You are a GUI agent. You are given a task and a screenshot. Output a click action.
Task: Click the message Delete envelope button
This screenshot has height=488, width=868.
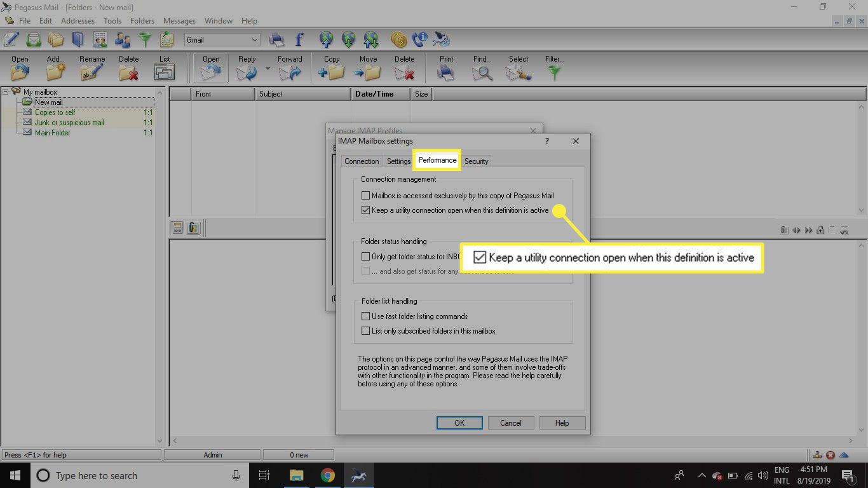point(404,67)
